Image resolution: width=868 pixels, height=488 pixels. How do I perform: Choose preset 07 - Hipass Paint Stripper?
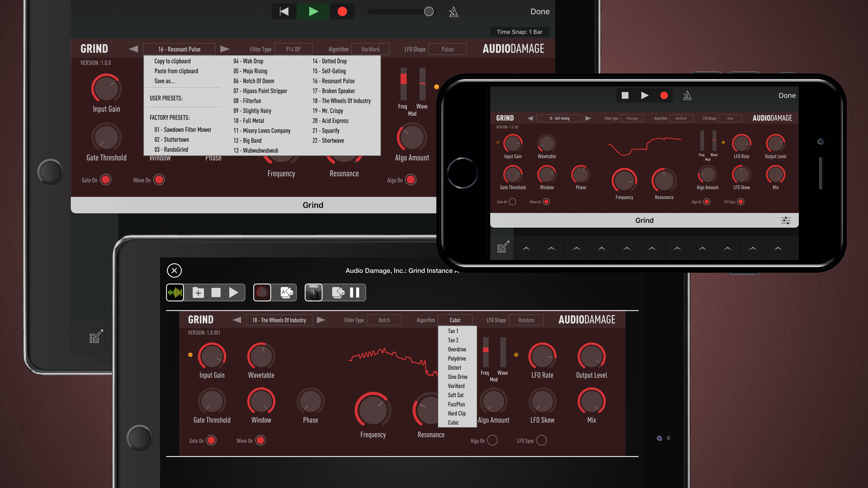260,91
